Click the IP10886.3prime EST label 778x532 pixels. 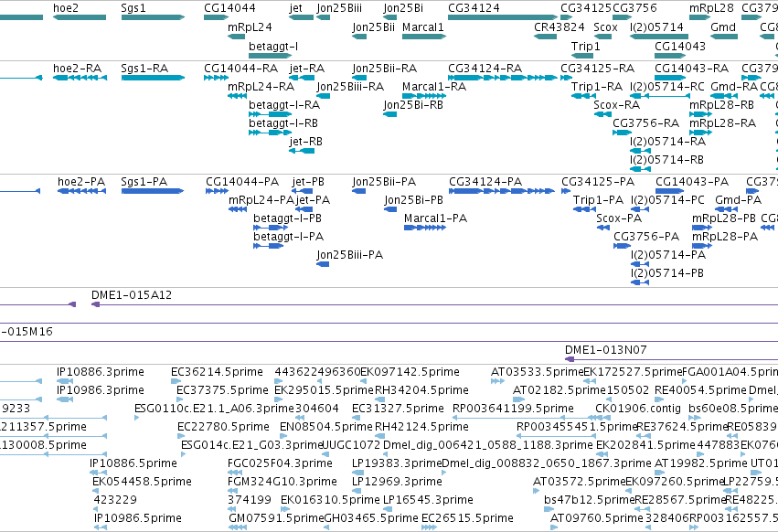pyautogui.click(x=101, y=372)
